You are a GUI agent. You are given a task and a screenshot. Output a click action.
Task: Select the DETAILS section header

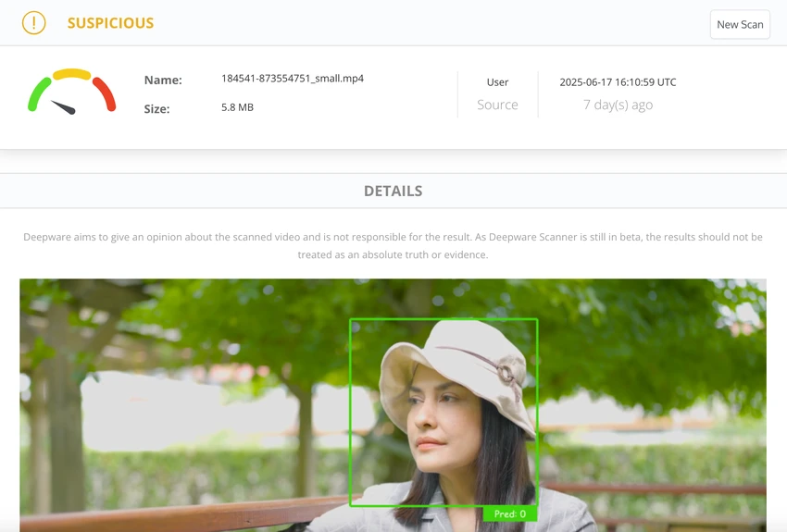(393, 191)
